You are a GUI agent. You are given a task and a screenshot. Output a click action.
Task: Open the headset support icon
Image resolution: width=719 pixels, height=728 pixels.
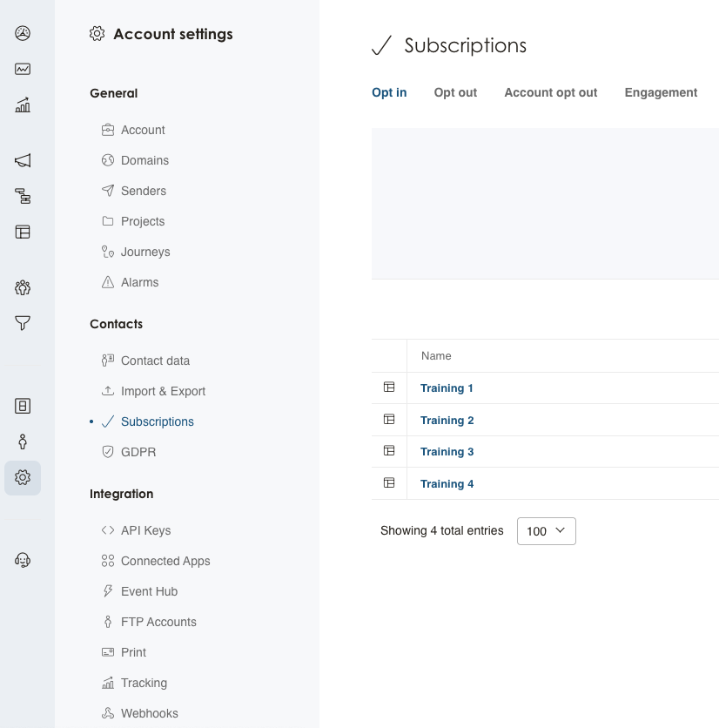[23, 560]
